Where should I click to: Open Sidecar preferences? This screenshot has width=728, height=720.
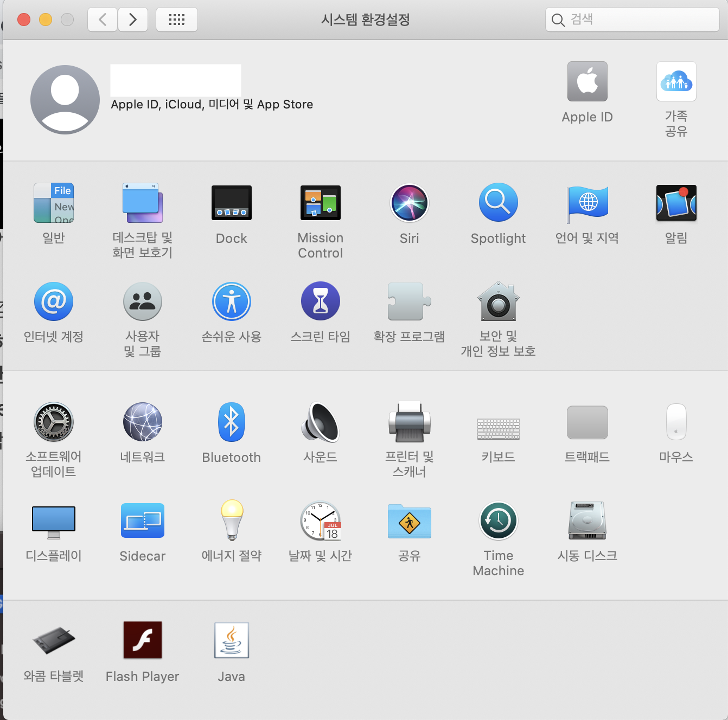tap(143, 520)
